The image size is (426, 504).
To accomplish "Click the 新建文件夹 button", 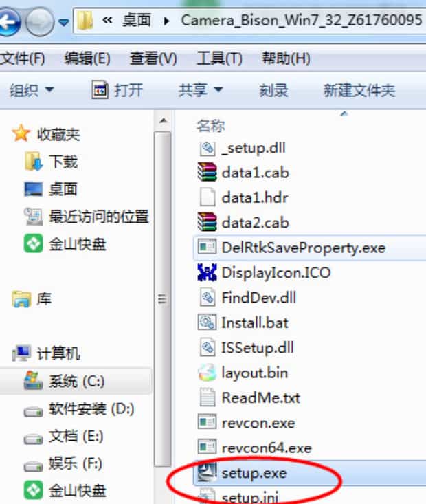I will click(x=359, y=90).
